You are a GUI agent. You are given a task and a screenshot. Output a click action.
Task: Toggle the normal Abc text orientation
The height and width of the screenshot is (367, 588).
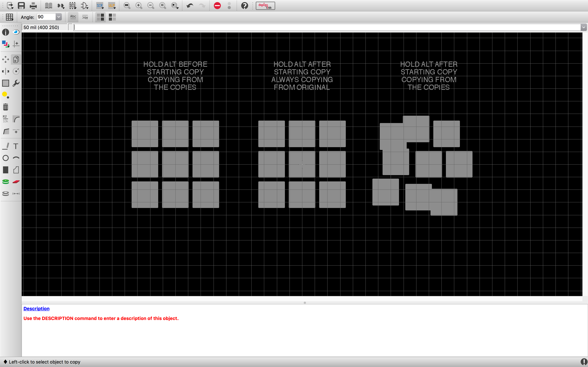click(x=73, y=17)
